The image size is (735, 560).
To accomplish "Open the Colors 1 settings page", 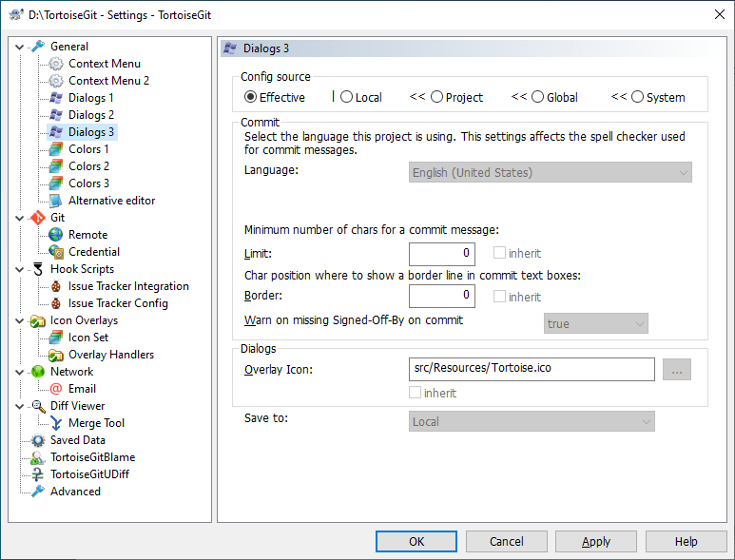I will [88, 149].
